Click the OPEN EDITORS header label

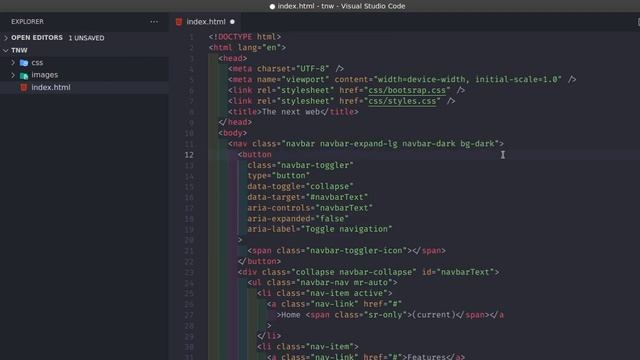coord(37,38)
